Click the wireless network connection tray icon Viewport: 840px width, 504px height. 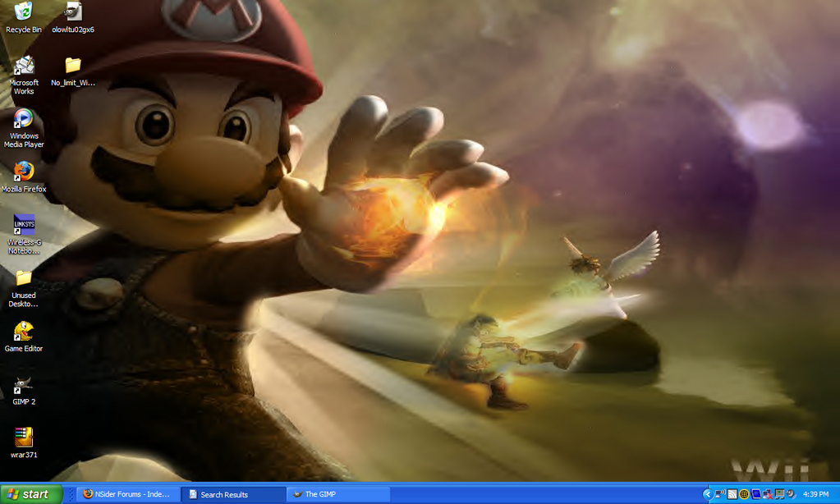(719, 494)
